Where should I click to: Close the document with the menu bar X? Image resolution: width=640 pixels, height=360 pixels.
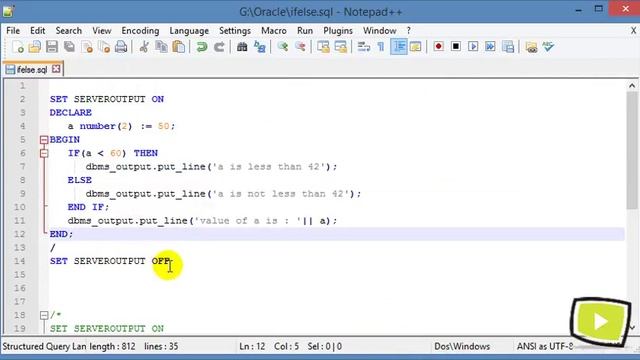tap(633, 31)
